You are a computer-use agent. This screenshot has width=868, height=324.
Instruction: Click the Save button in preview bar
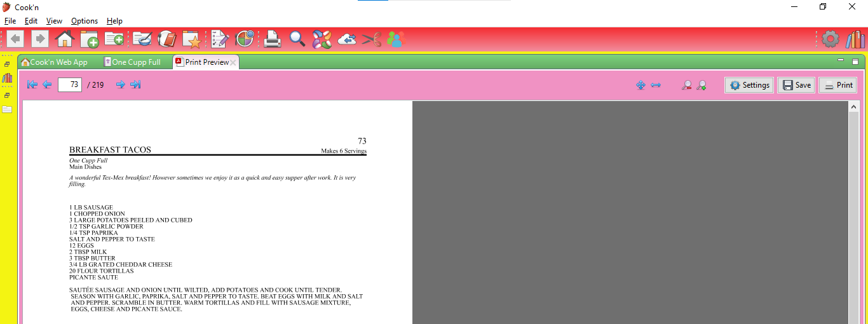(797, 85)
